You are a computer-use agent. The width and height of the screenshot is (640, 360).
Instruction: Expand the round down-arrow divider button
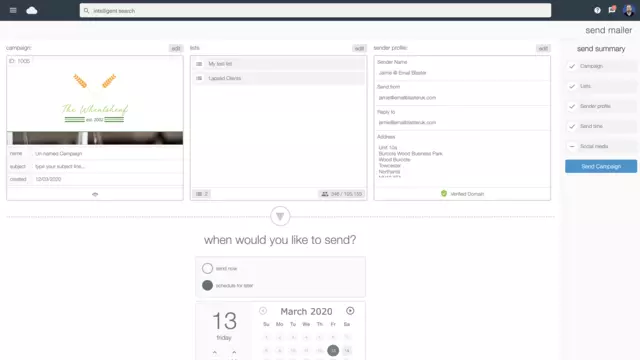(x=280, y=216)
